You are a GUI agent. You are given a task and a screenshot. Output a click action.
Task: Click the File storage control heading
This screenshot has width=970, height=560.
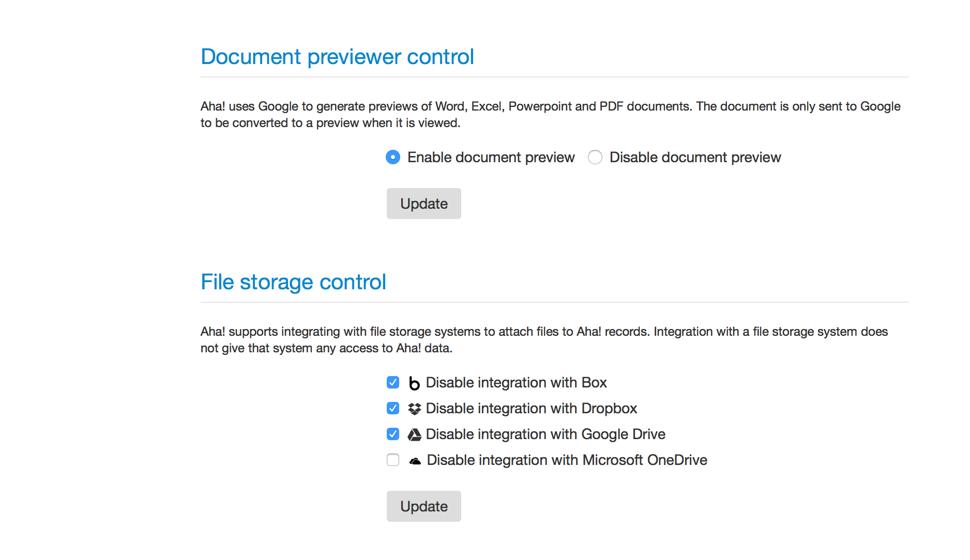[293, 282]
